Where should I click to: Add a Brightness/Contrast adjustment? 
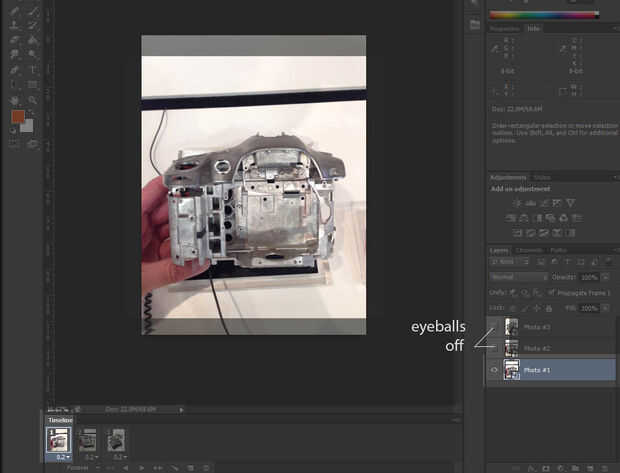517,203
